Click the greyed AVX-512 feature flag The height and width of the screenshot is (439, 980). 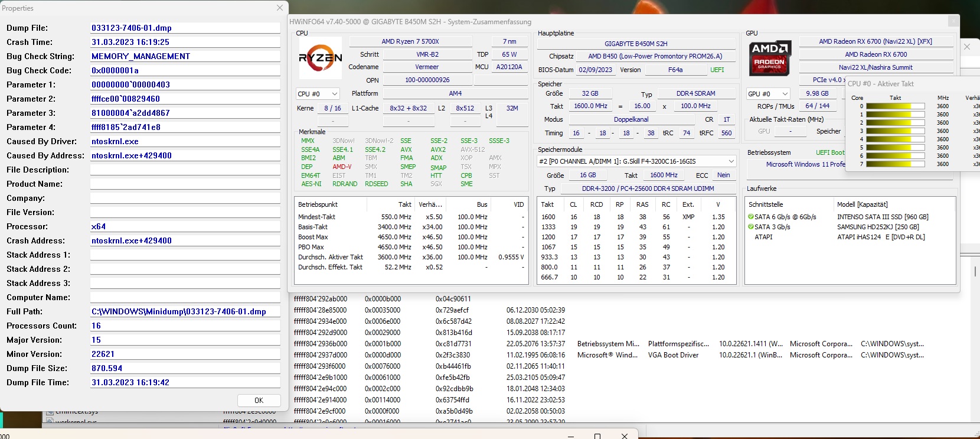(x=473, y=149)
